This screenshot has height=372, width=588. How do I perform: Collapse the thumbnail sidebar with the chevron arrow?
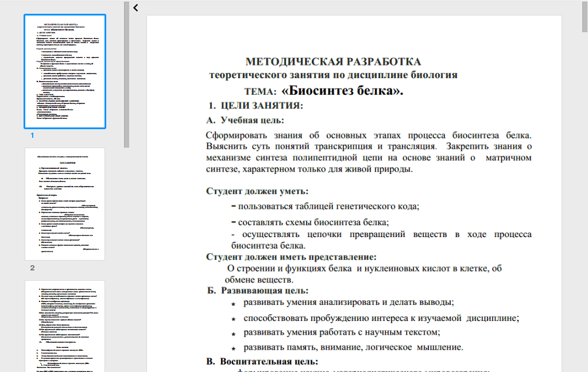(x=136, y=7)
